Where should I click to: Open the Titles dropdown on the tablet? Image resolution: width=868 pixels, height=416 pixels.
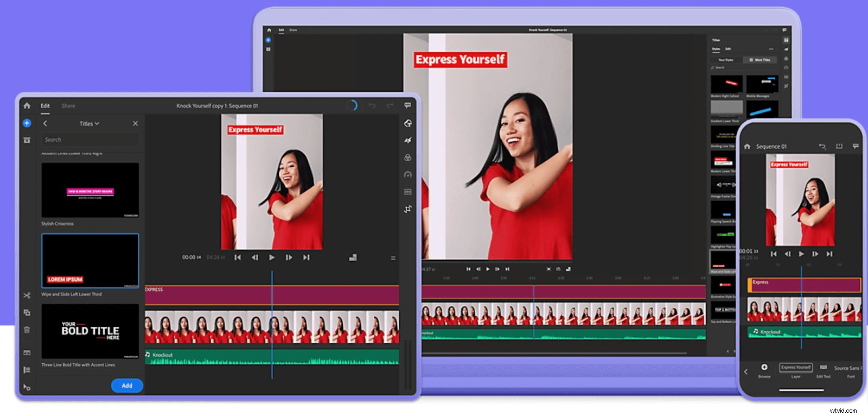pos(89,124)
